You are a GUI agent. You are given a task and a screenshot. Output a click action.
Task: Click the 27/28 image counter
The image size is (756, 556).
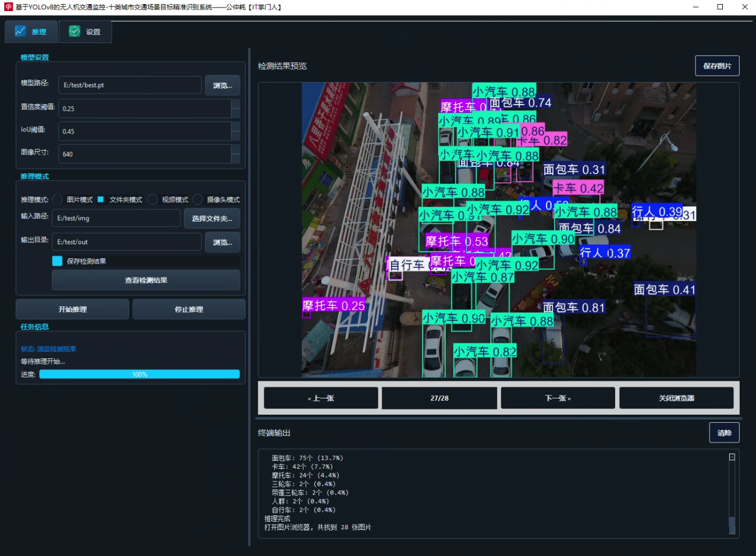tap(439, 398)
